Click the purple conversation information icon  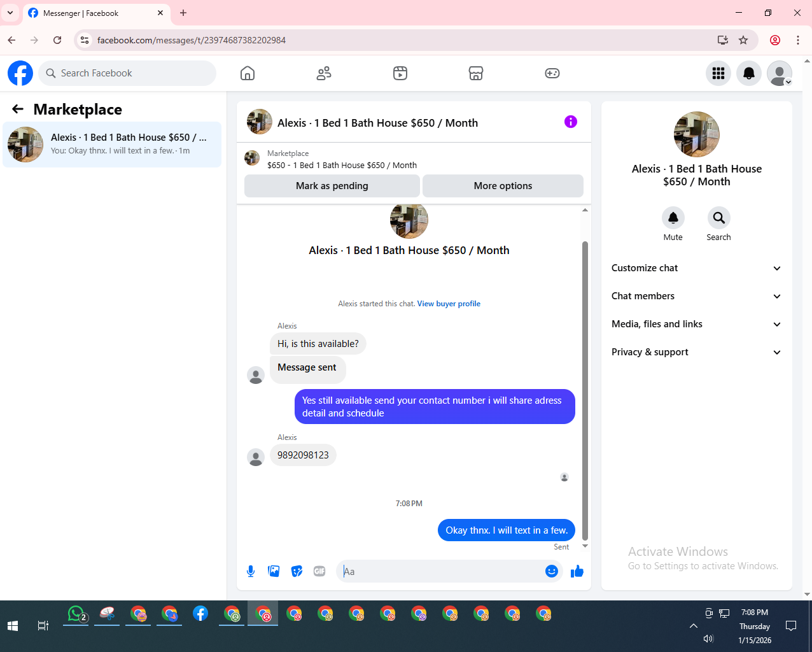click(571, 122)
